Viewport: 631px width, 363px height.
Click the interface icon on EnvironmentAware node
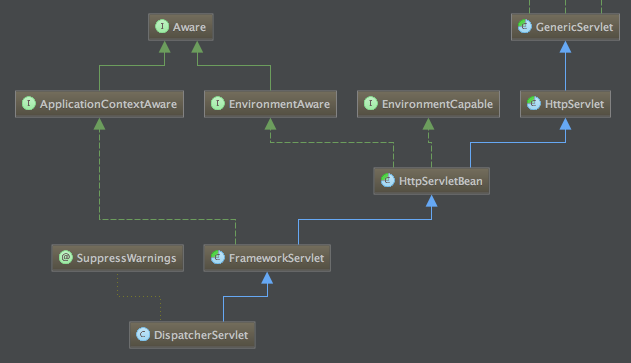[218, 103]
